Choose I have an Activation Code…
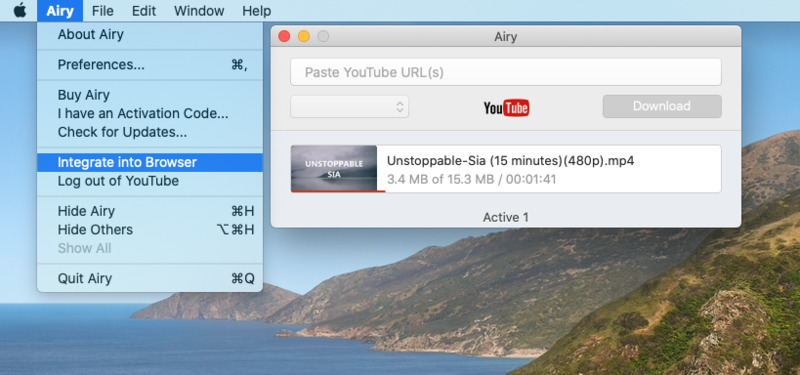This screenshot has height=375, width=800. tap(150, 113)
